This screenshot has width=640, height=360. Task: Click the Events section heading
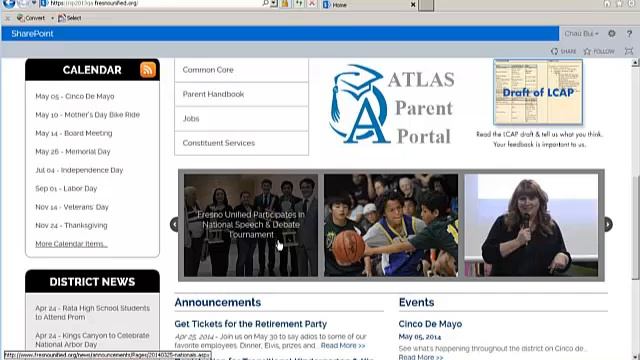point(416,302)
